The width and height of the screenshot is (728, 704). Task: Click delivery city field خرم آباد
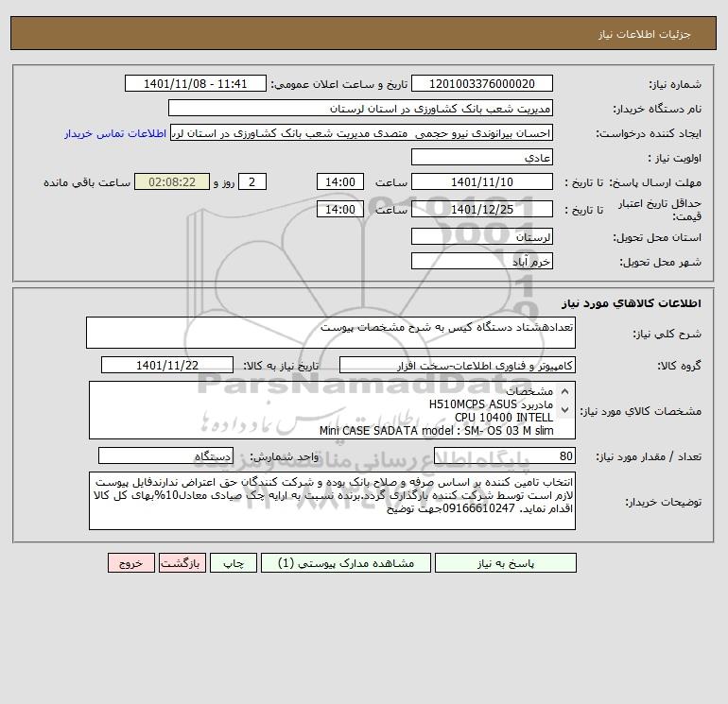tap(482, 261)
